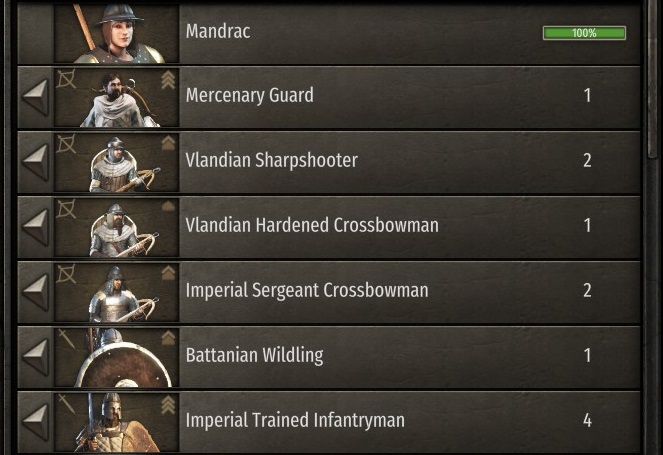Viewport: 663px width, 455px height.
Task: Select the Mercenary Guard troop row
Action: (x=329, y=97)
